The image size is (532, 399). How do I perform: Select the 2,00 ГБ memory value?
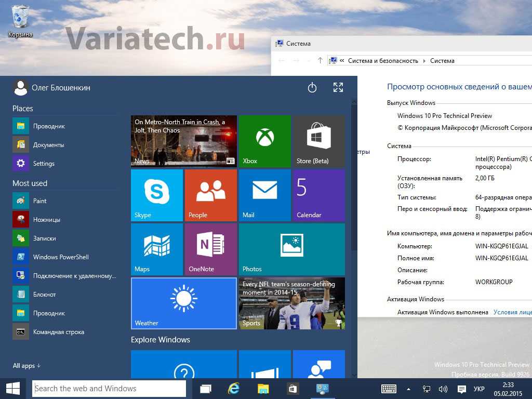tap(485, 178)
